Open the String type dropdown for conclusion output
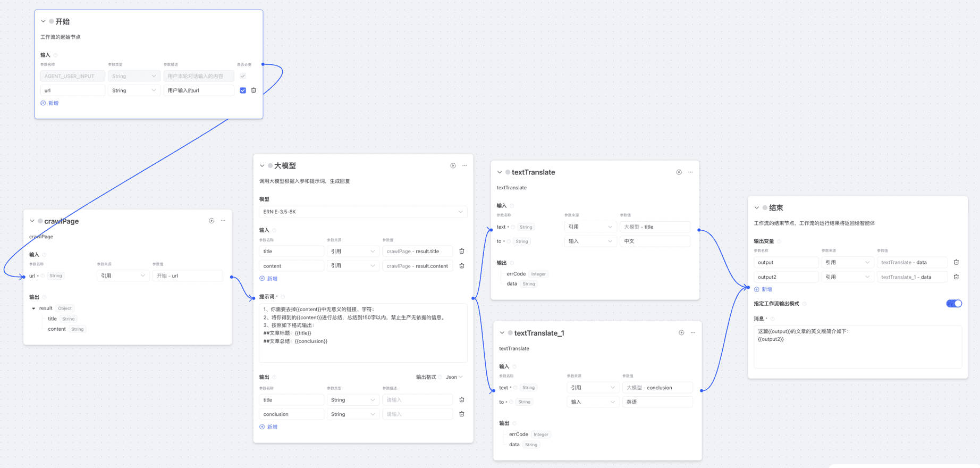This screenshot has height=468, width=980. 353,414
